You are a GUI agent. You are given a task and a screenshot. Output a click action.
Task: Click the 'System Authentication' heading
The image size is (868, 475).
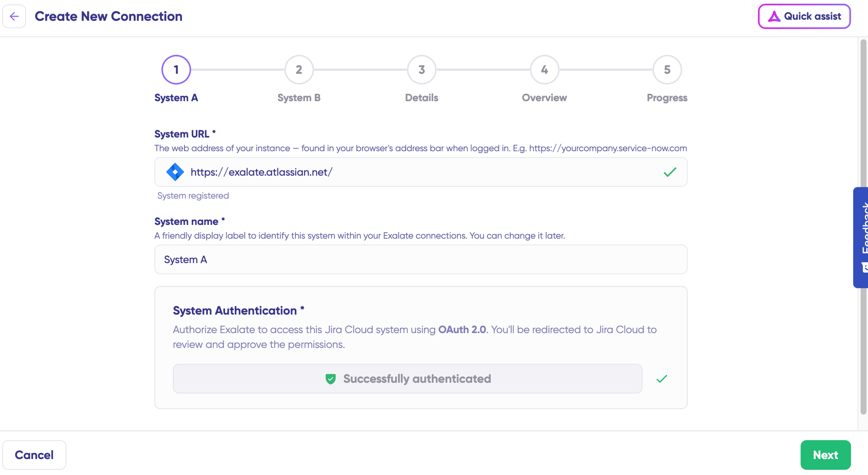pyautogui.click(x=238, y=310)
